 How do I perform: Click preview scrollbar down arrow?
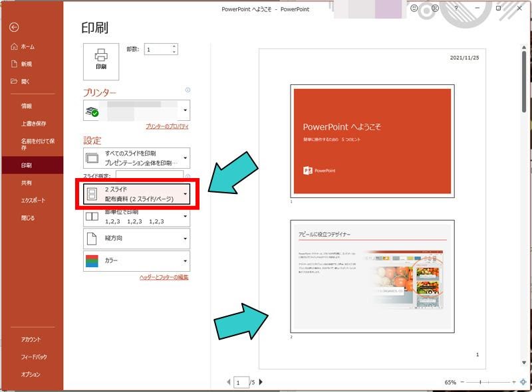tap(524, 363)
